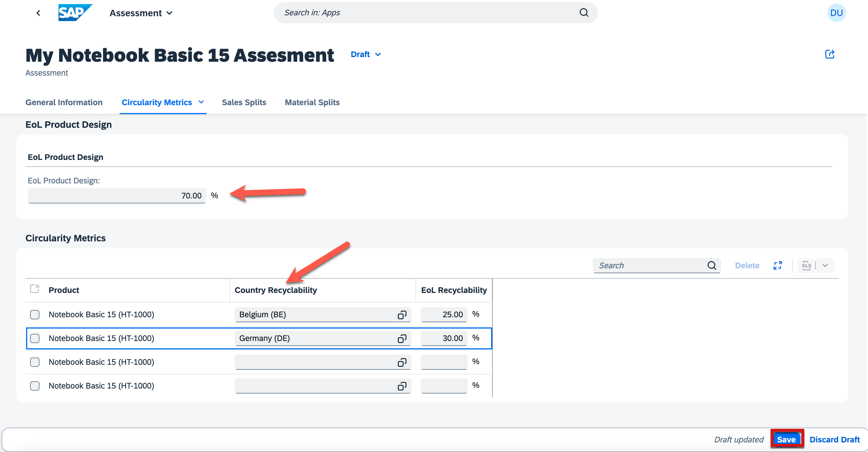Open the DU user profile avatar

click(x=836, y=13)
